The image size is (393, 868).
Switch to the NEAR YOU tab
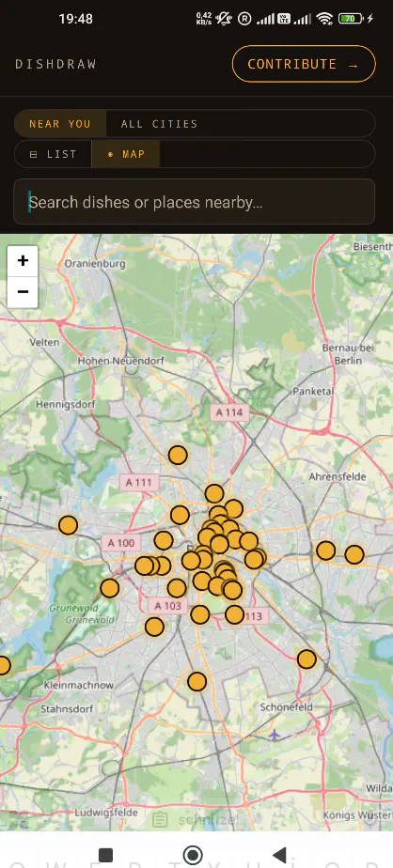pyautogui.click(x=60, y=124)
